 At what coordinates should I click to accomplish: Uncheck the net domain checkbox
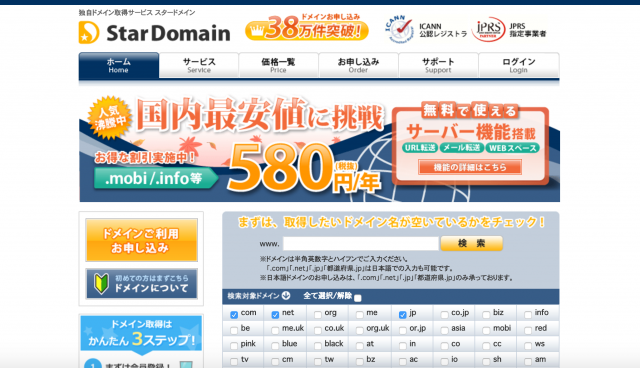click(x=275, y=315)
